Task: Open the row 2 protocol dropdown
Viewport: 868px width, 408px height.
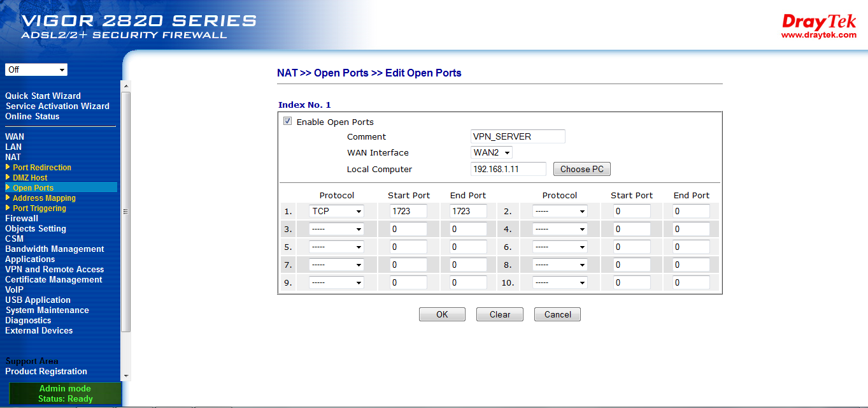Action: tap(559, 211)
